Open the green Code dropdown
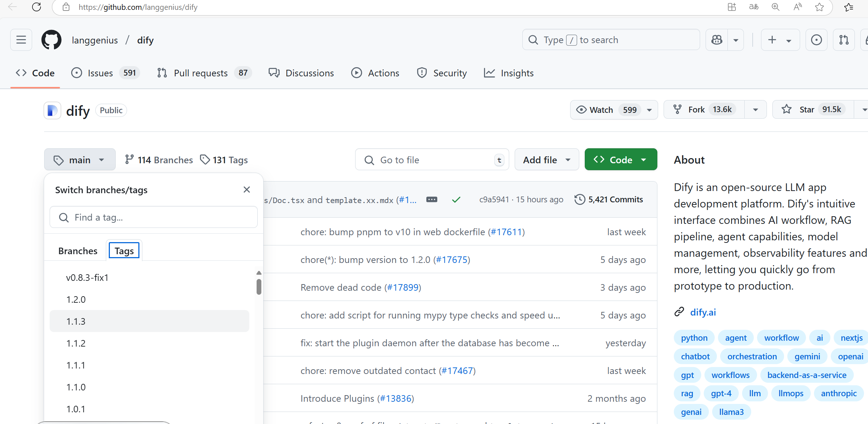Screen dimensions: 868x424 coord(621,160)
